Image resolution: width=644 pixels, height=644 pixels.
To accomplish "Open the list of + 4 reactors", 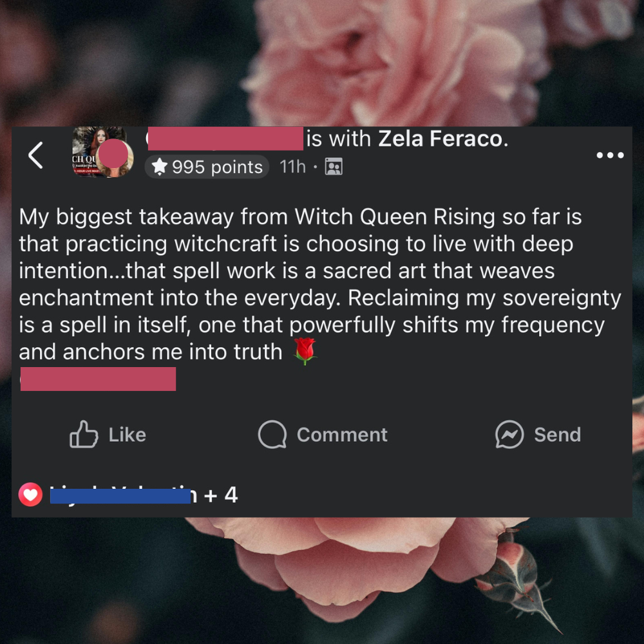I will (x=220, y=495).
